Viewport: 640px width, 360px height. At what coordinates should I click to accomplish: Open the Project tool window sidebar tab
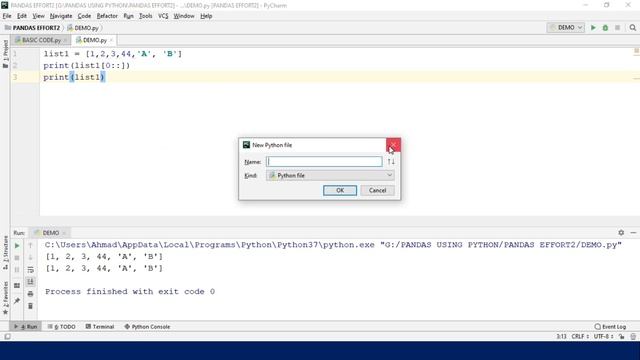pyautogui.click(x=5, y=53)
